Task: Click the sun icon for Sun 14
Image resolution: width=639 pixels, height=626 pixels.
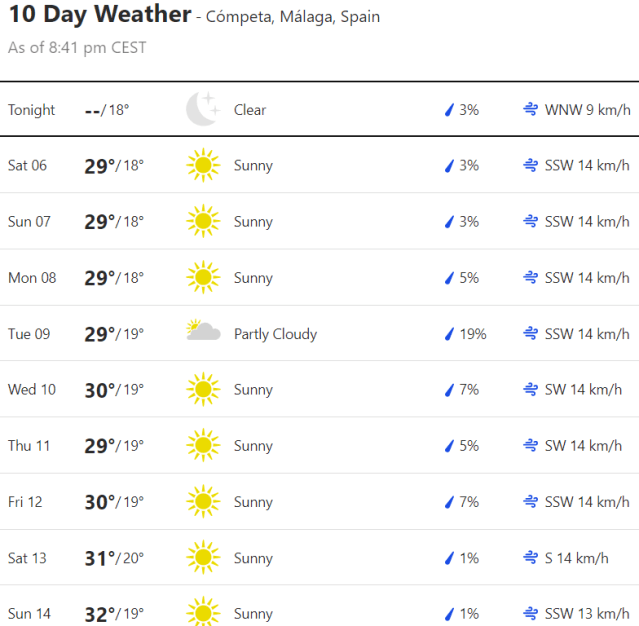Action: [x=203, y=612]
